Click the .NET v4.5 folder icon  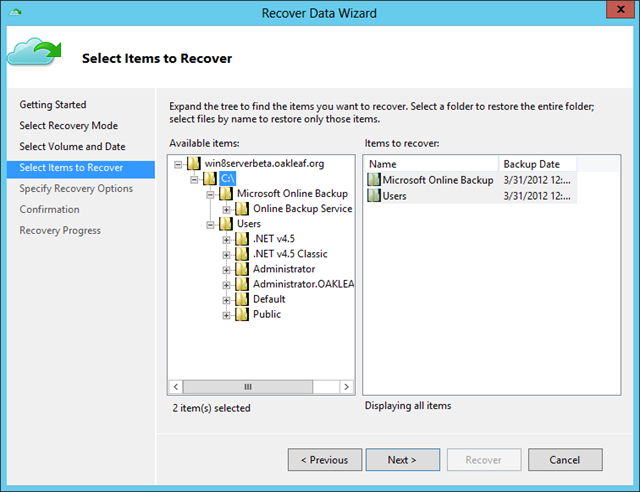[242, 239]
